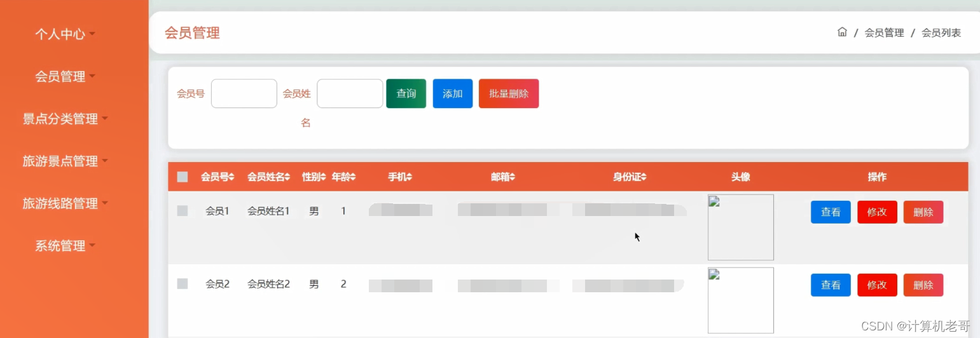Click the 操作 column header
This screenshot has width=980, height=338.
(877, 177)
